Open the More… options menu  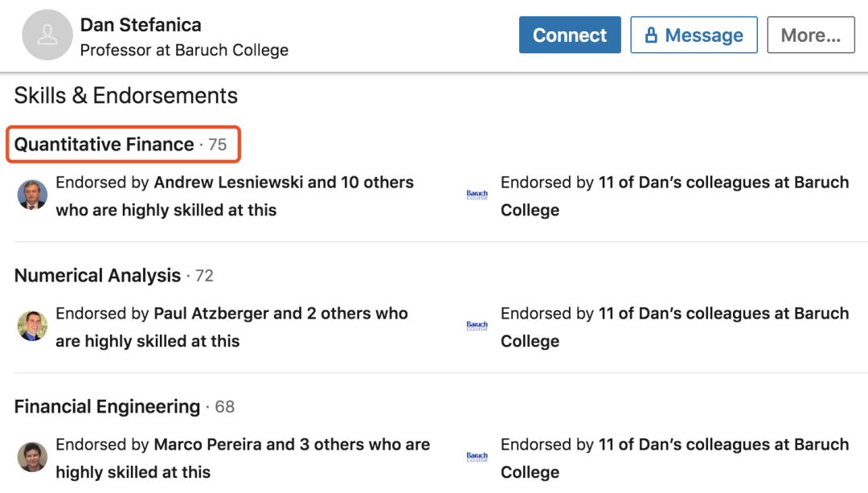(810, 35)
